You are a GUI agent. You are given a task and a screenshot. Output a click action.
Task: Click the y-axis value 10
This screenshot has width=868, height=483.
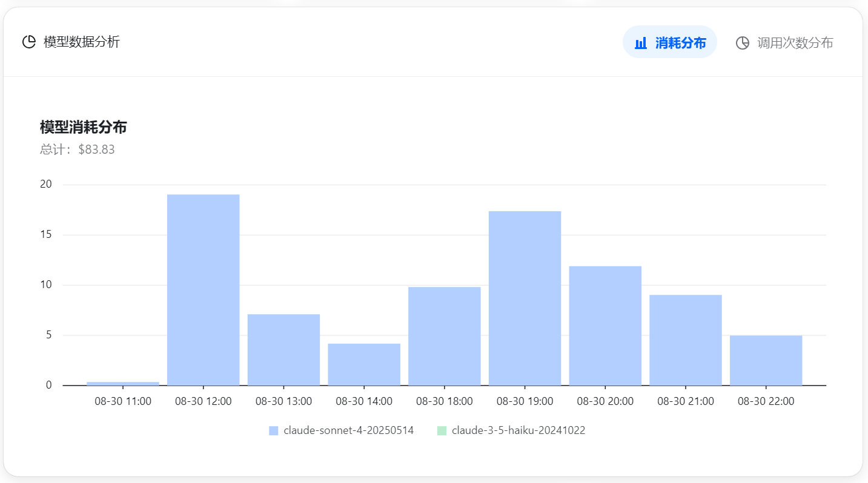(46, 285)
